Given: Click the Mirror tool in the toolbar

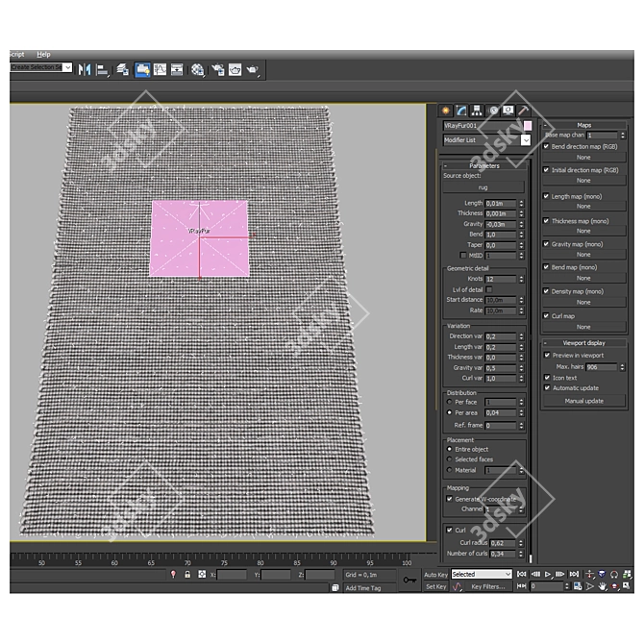Looking at the screenshot, I should [84, 69].
